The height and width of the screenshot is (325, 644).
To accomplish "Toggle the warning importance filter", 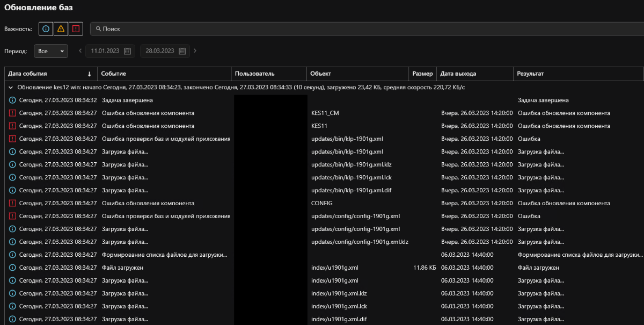I will (61, 28).
